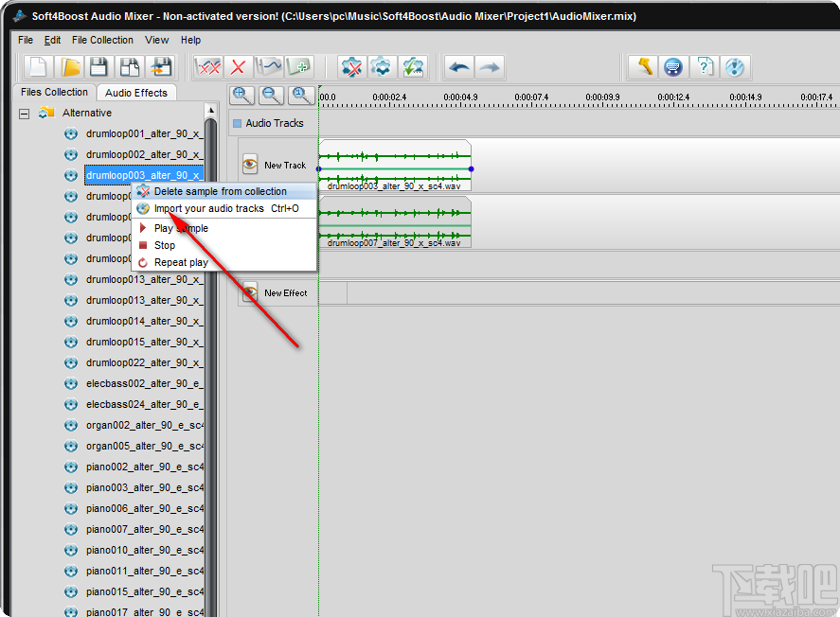
Task: Open a project with the folder icon
Action: click(70, 67)
